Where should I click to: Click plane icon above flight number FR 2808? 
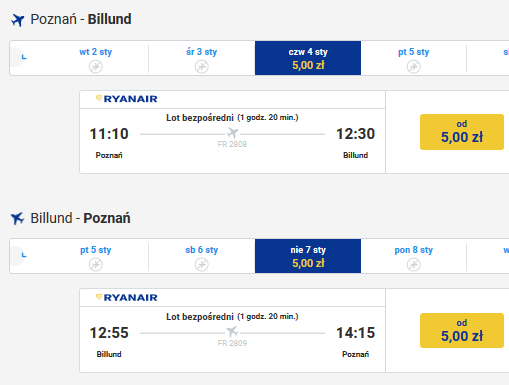[x=232, y=133]
